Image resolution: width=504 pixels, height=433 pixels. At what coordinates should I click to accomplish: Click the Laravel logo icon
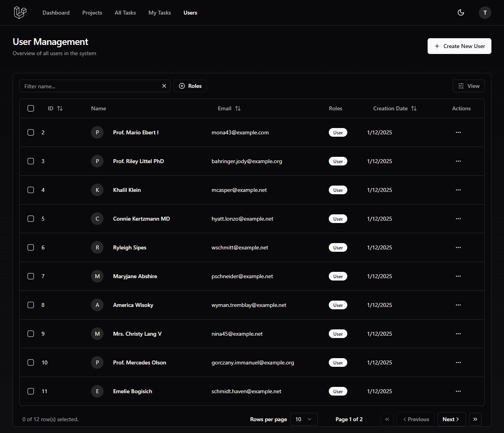(20, 13)
